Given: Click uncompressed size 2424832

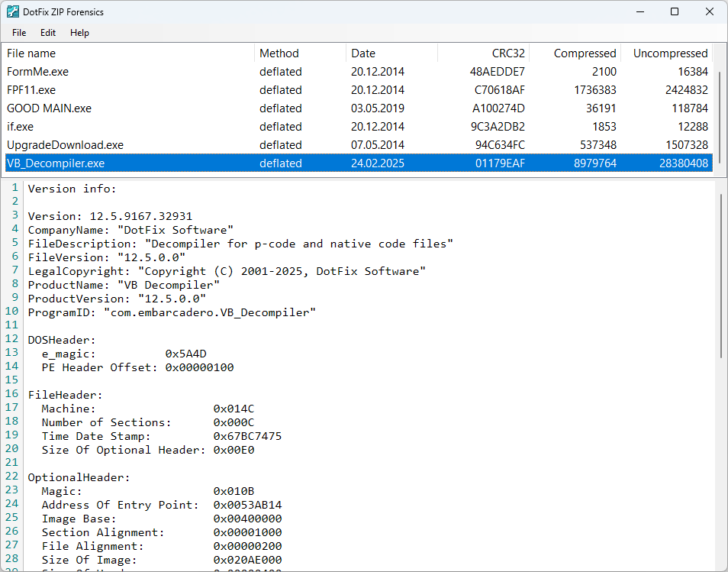Looking at the screenshot, I should click(x=687, y=89).
